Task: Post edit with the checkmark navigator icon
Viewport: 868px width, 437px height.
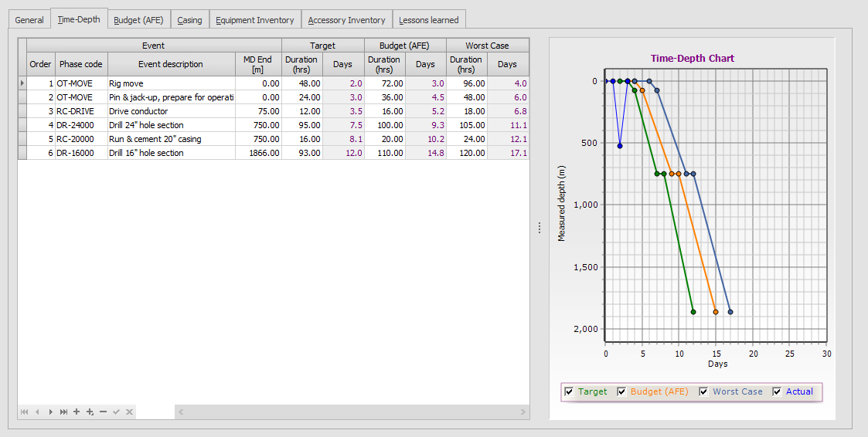Action: click(116, 412)
